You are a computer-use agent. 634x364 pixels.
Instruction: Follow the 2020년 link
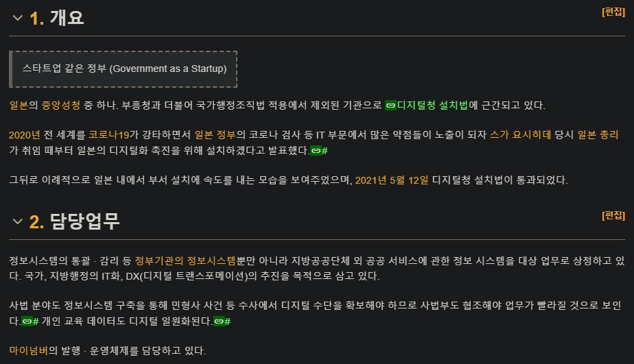24,135
